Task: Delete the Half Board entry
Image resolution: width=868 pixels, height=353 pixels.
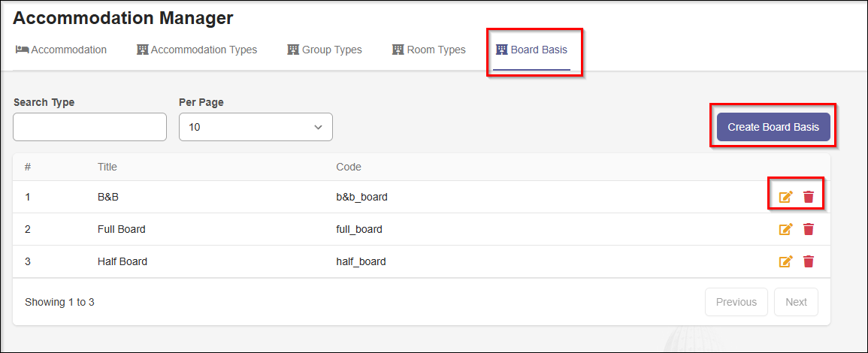Action: pyautogui.click(x=809, y=261)
